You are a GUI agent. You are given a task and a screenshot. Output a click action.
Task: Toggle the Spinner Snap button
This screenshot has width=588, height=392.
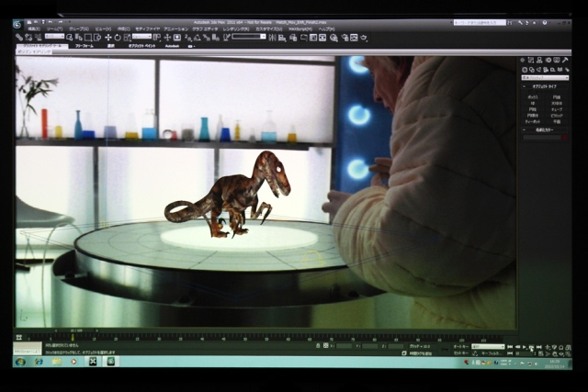coord(216,37)
